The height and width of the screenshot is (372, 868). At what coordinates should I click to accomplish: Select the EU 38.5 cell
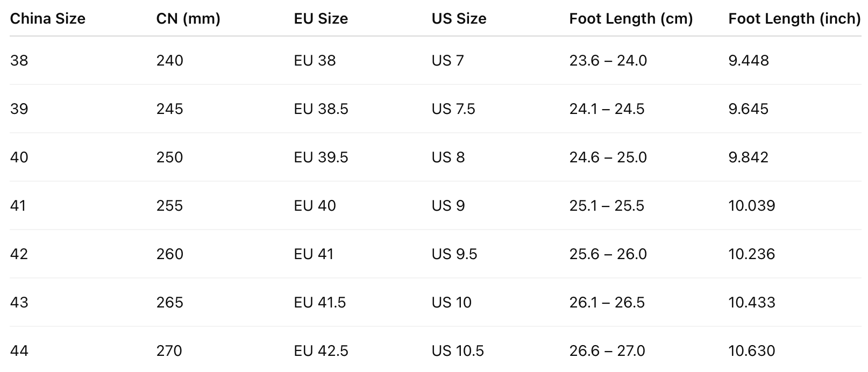pyautogui.click(x=321, y=109)
